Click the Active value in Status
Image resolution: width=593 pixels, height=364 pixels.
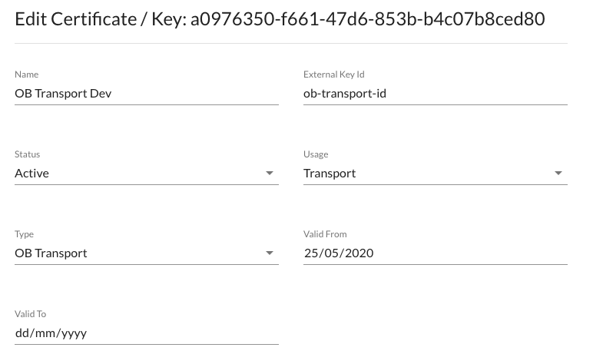[32, 174]
